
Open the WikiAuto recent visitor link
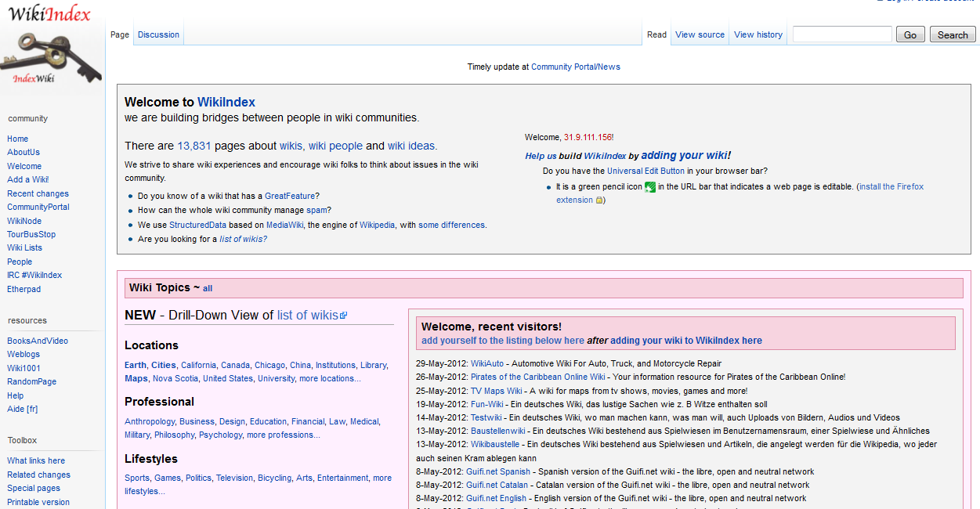click(x=487, y=363)
